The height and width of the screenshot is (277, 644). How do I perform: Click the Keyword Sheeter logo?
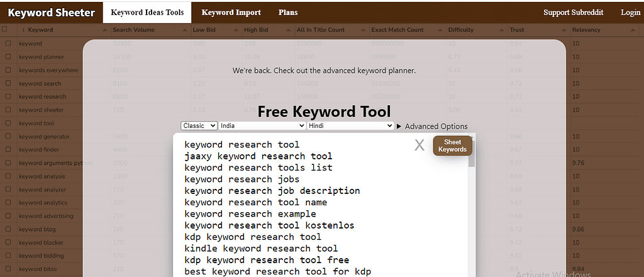pos(52,13)
